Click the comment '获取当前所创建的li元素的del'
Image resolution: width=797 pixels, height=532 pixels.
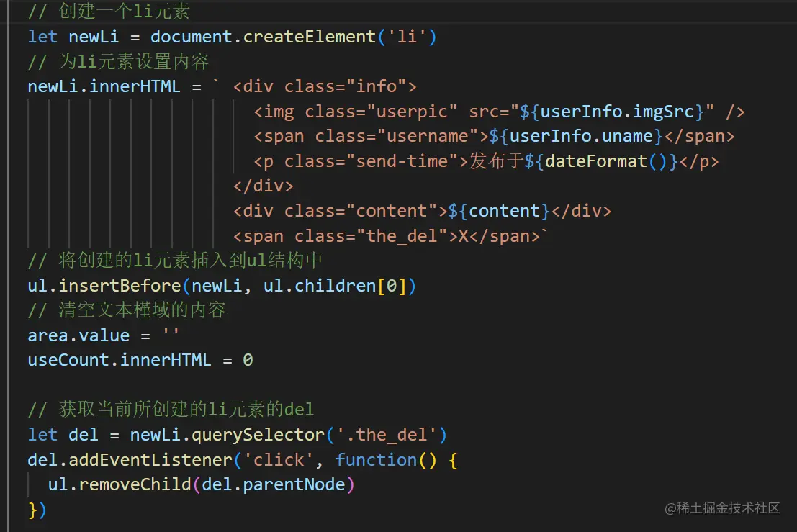click(171, 410)
